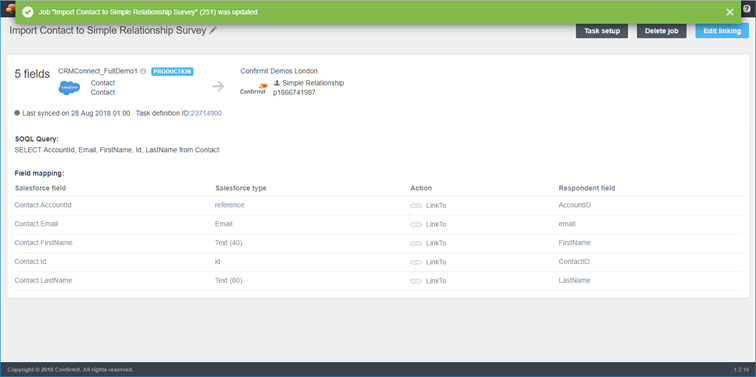This screenshot has width=756, height=377.
Task: Click link icon in Contact.Email row
Action: [416, 224]
